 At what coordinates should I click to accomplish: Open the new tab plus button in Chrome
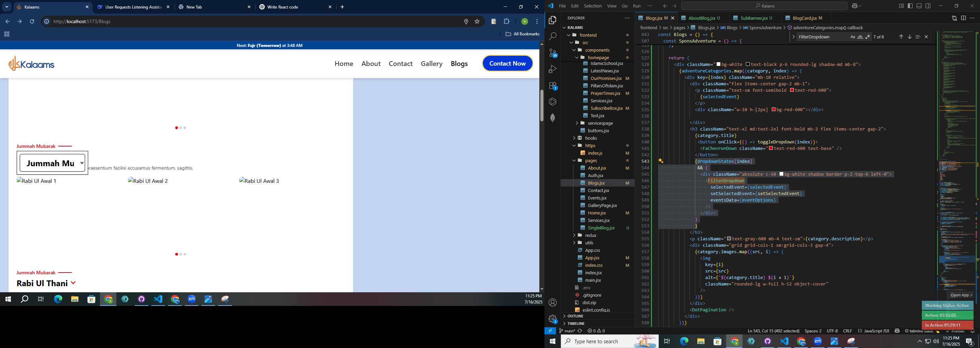342,7
